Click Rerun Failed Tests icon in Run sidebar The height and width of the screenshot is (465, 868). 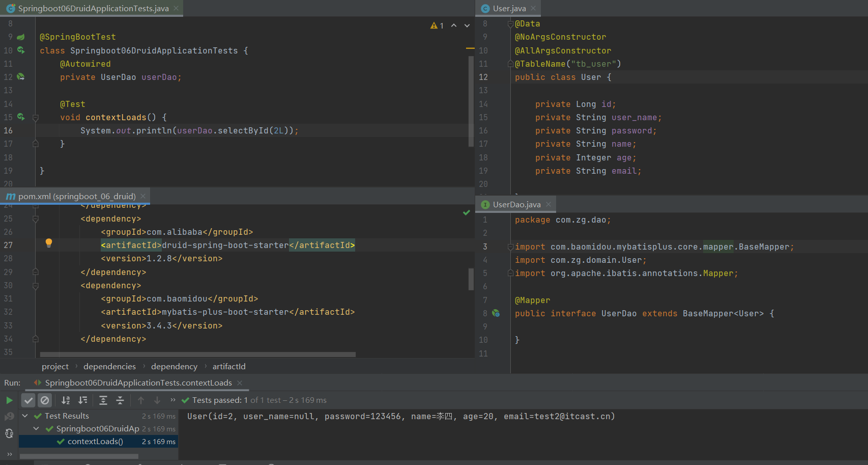[x=9, y=417]
